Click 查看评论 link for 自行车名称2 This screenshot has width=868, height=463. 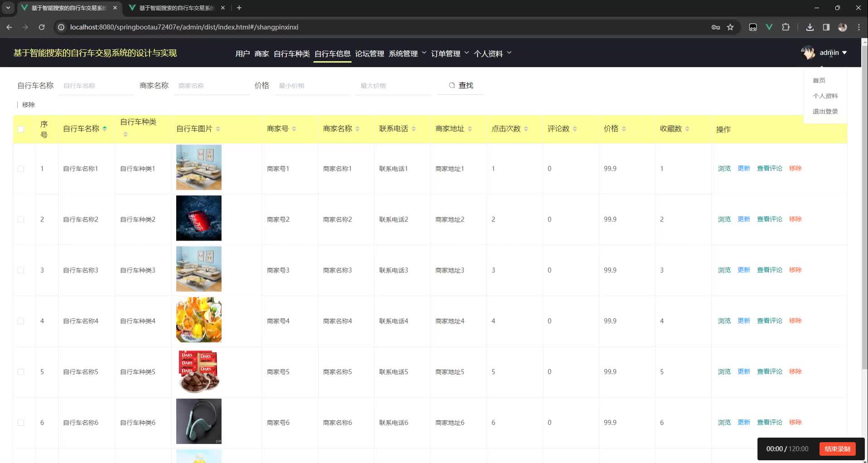[x=769, y=219]
